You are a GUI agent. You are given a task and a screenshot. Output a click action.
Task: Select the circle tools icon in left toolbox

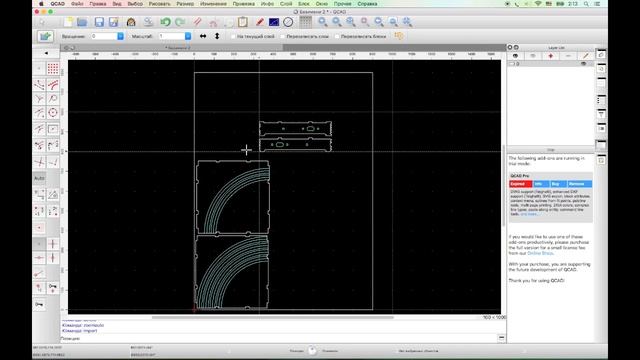click(53, 113)
